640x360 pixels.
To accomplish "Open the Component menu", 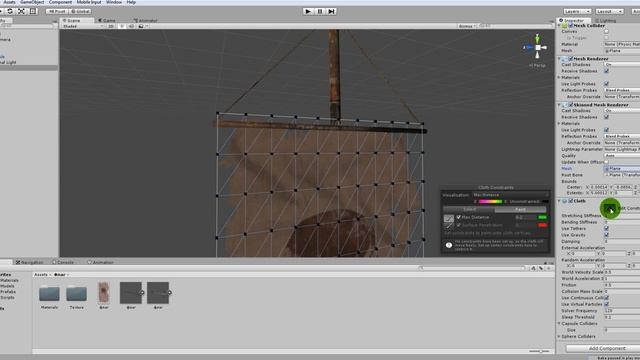I will pyautogui.click(x=60, y=2).
